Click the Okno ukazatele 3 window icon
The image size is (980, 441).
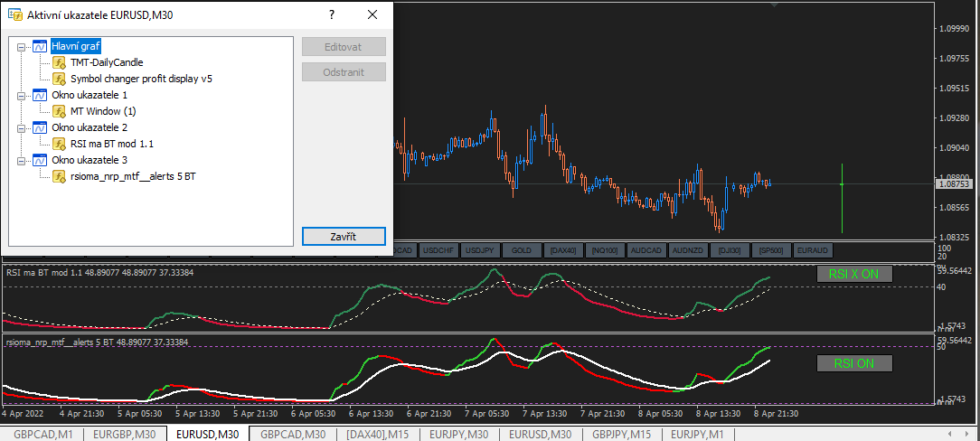tap(41, 160)
